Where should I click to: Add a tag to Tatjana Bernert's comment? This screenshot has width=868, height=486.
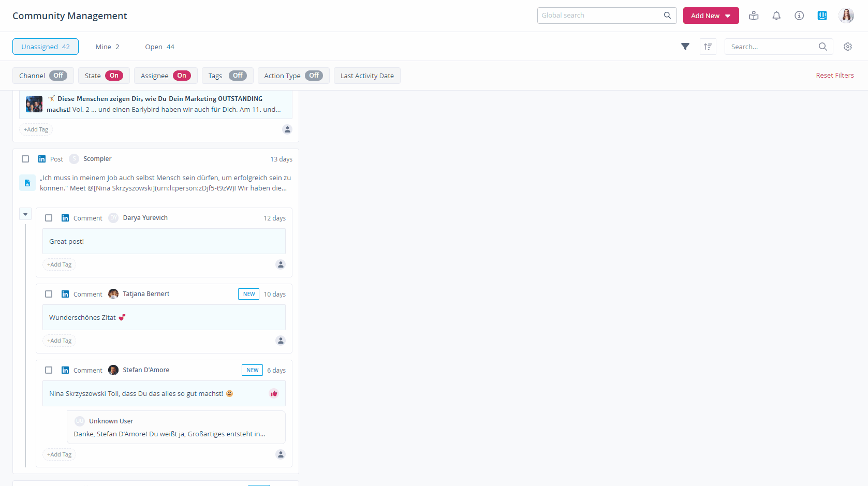tap(60, 341)
